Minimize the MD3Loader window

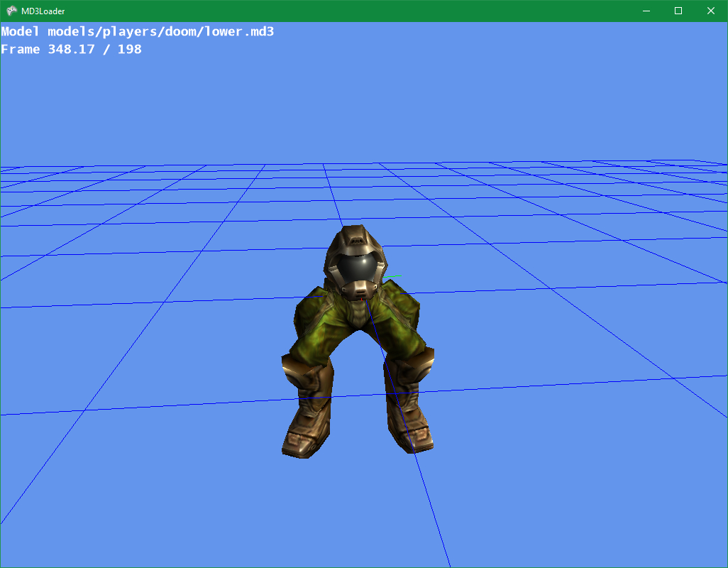(x=646, y=11)
